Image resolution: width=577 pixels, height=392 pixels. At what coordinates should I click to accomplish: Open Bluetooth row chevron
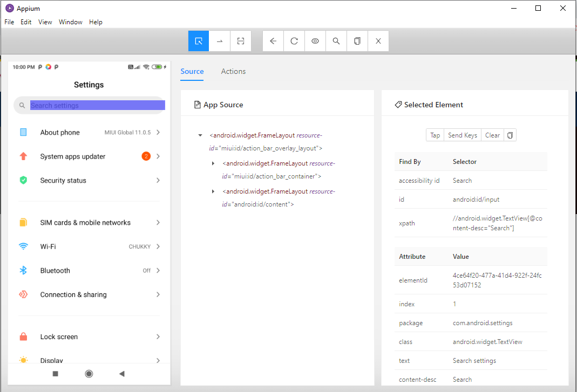pos(158,271)
